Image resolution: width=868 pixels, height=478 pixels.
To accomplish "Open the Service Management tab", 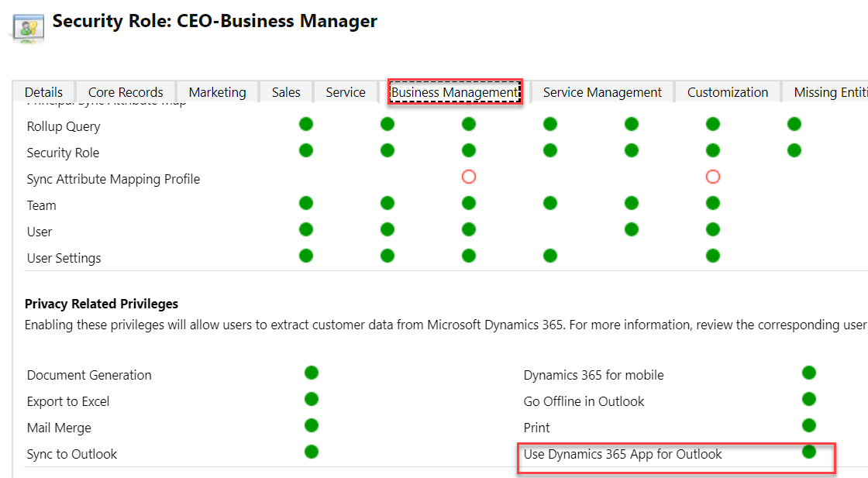I will coord(602,91).
